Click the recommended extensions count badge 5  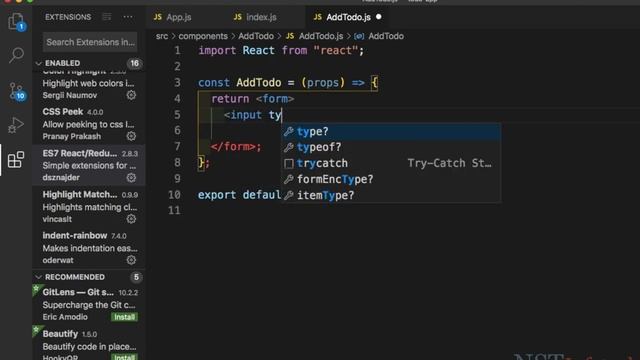point(136,277)
